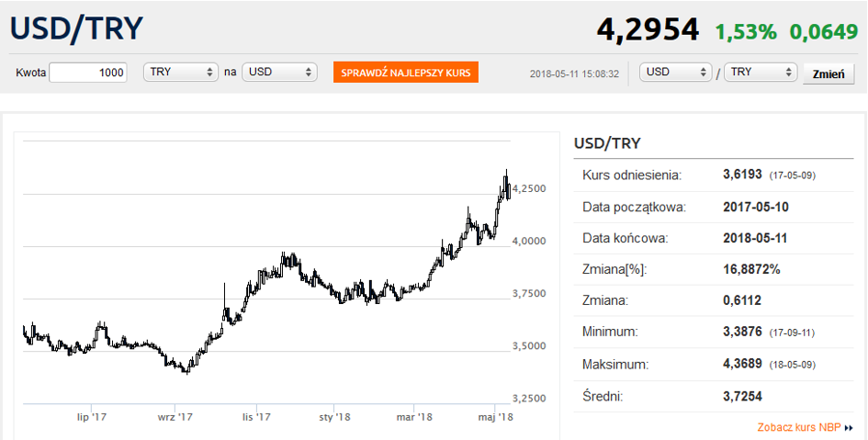Image resolution: width=868 pixels, height=440 pixels.
Task: Click the Minimum value 3,3876
Action: (x=744, y=331)
